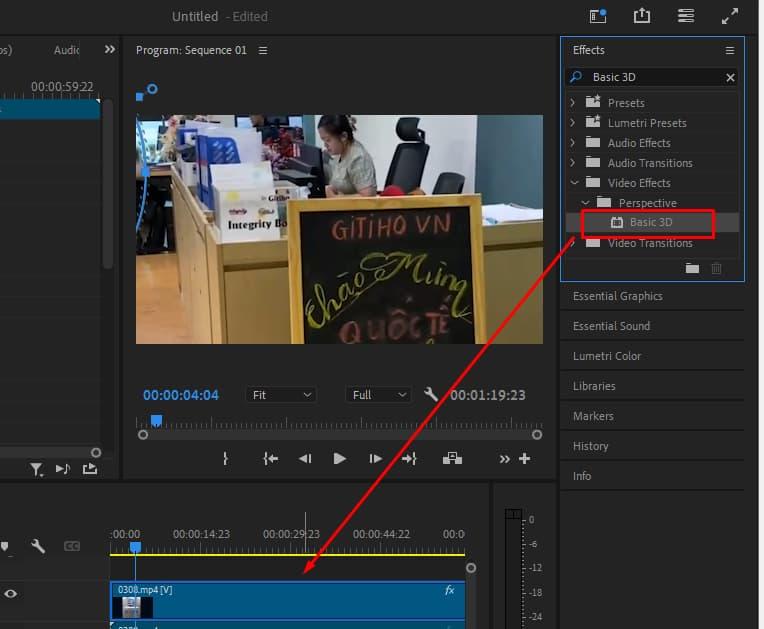Click the video preview in Program monitor
The image size is (764, 629).
(x=339, y=229)
